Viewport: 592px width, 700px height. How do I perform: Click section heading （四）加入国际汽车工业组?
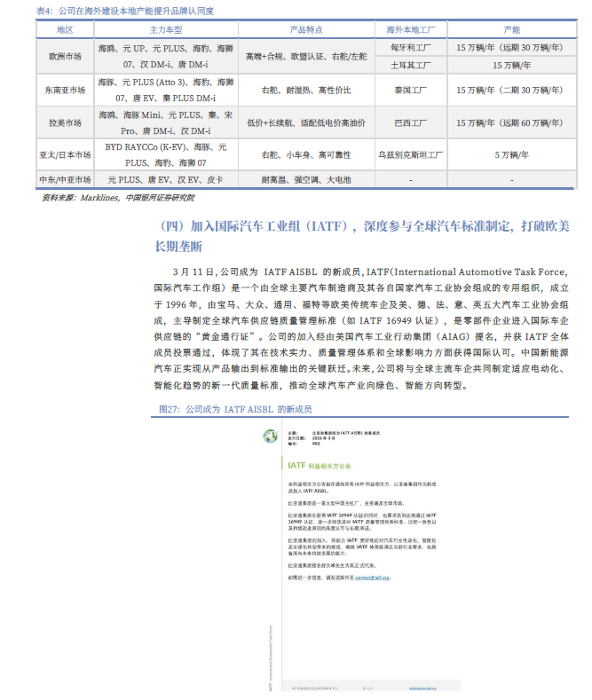click(362, 236)
